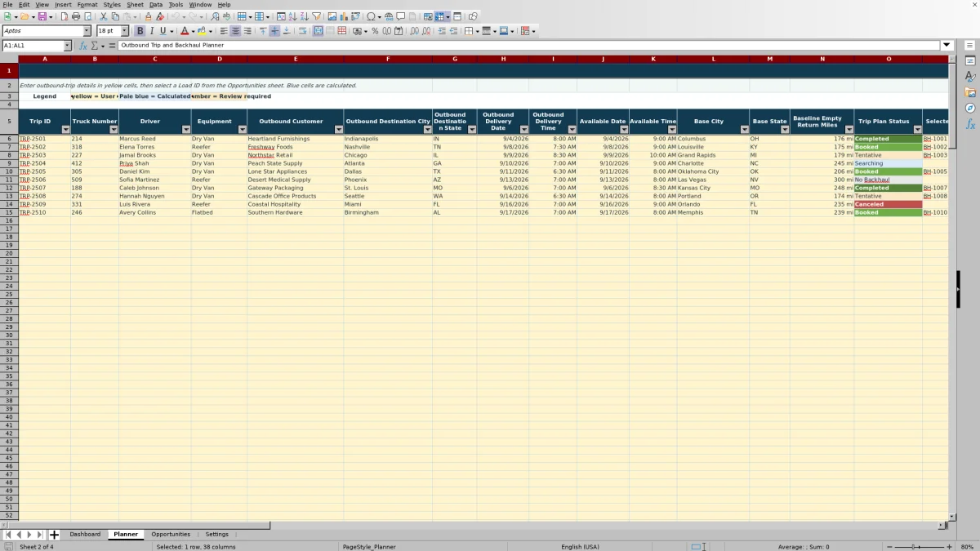Click the Merge and Center Cells icon
Image resolution: width=980 pixels, height=551 pixels.
pyautogui.click(x=318, y=31)
